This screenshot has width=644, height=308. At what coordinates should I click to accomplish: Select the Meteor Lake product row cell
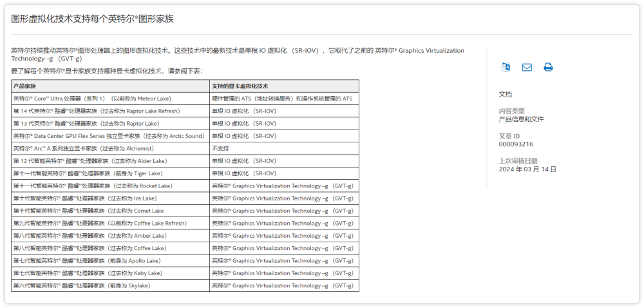pyautogui.click(x=111, y=99)
